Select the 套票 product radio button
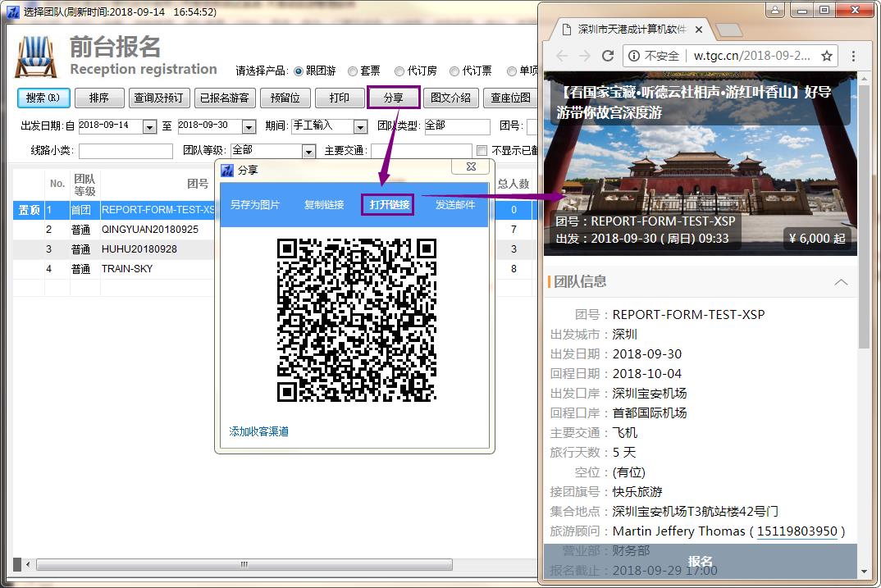Image resolution: width=881 pixels, height=588 pixels. (x=353, y=71)
